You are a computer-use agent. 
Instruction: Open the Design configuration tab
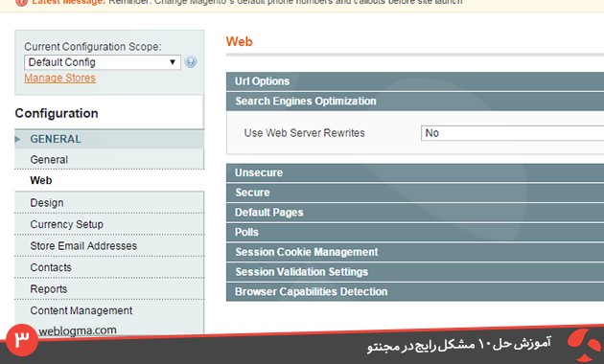(x=109, y=202)
